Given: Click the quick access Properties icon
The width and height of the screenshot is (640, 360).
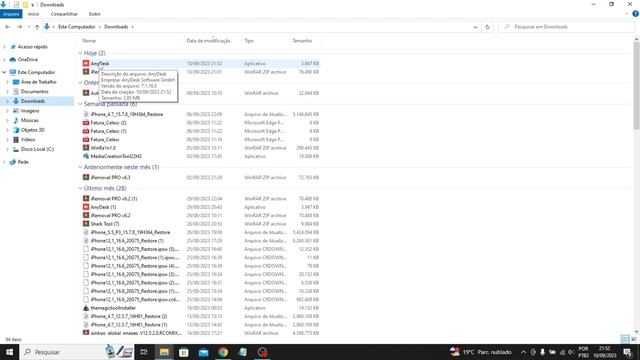Looking at the screenshot, I should (16, 4).
